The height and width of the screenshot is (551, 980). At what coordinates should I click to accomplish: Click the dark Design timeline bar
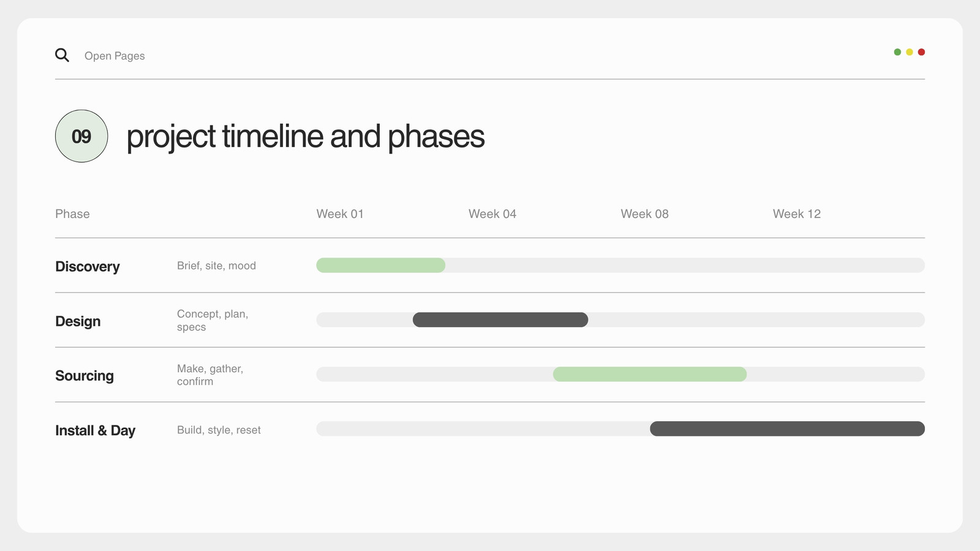500,320
